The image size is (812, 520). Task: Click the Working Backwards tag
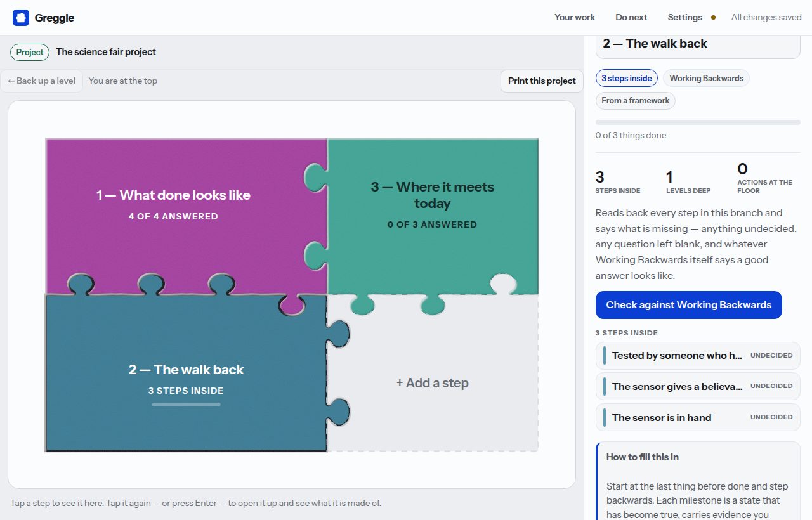pos(706,78)
